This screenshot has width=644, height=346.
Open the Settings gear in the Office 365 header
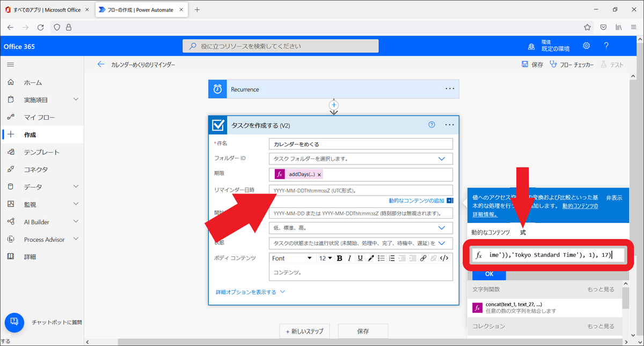(587, 46)
